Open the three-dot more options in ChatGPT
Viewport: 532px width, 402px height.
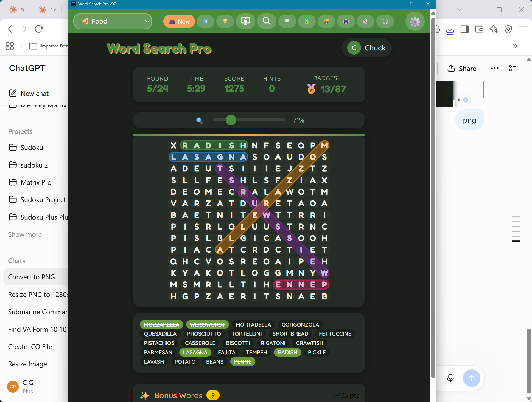coord(495,69)
